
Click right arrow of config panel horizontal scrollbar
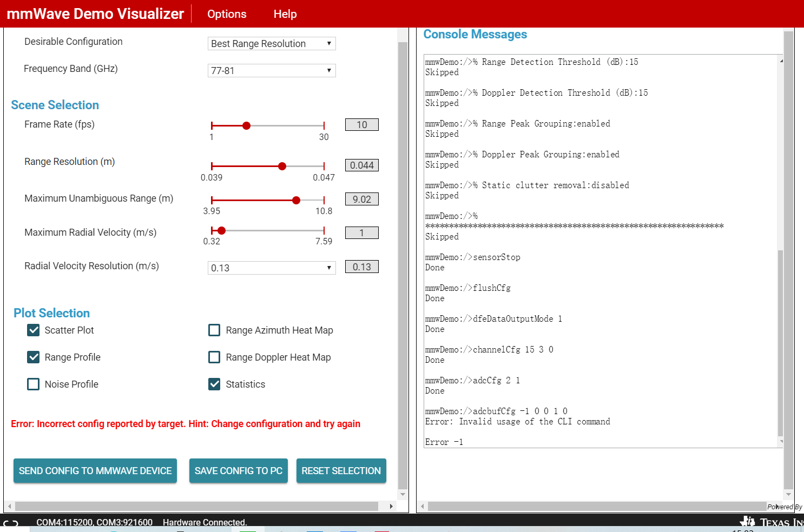pyautogui.click(x=391, y=507)
